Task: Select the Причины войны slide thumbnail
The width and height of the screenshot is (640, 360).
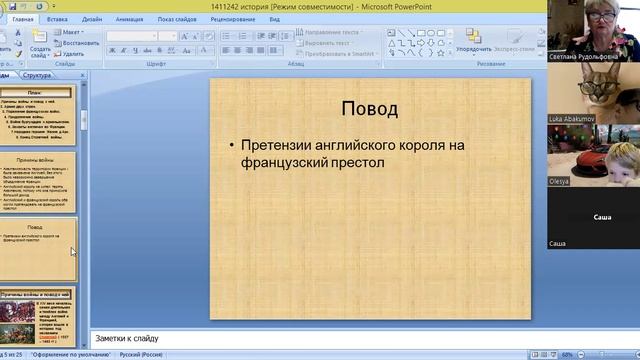Action: tap(37, 182)
